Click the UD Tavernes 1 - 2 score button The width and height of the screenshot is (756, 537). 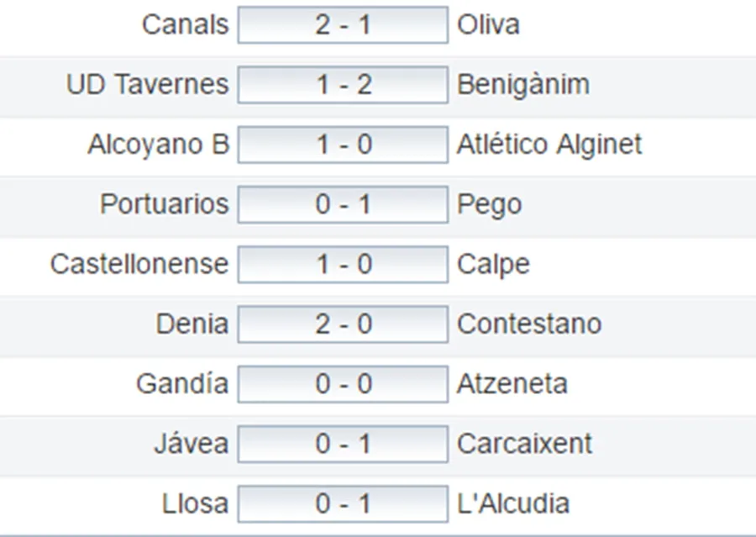click(343, 85)
